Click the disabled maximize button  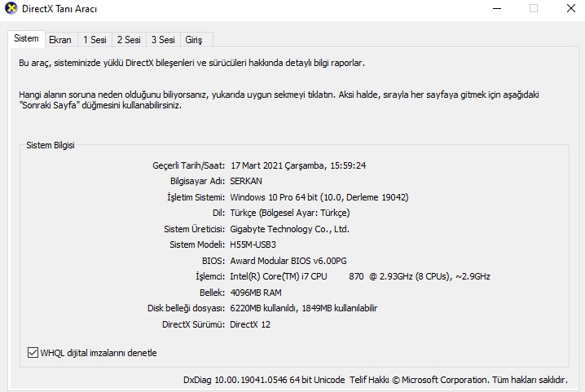click(x=534, y=8)
